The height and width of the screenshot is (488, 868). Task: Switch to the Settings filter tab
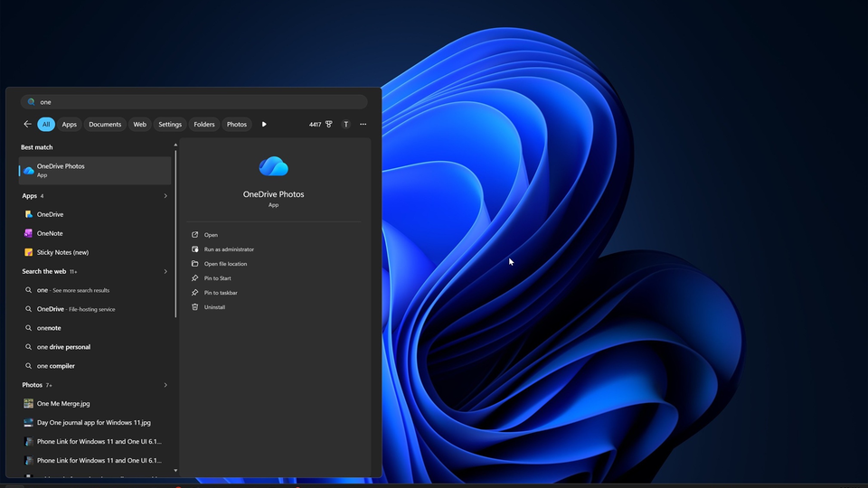pyautogui.click(x=170, y=125)
